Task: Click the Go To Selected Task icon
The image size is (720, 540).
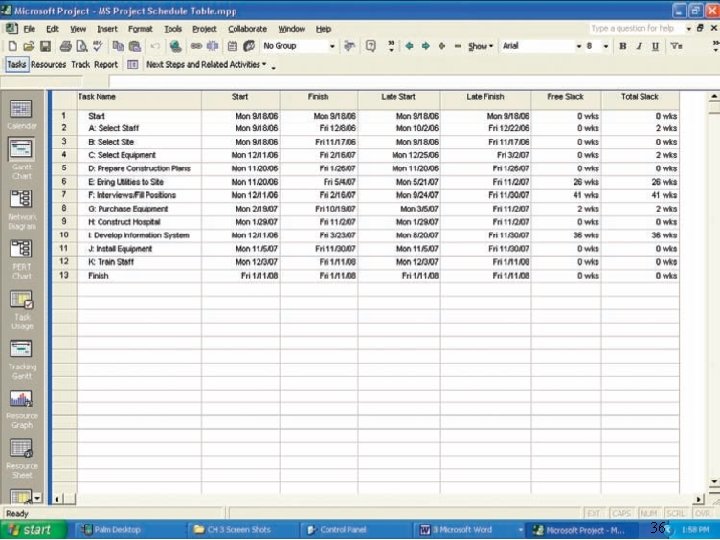Action: 349,46
